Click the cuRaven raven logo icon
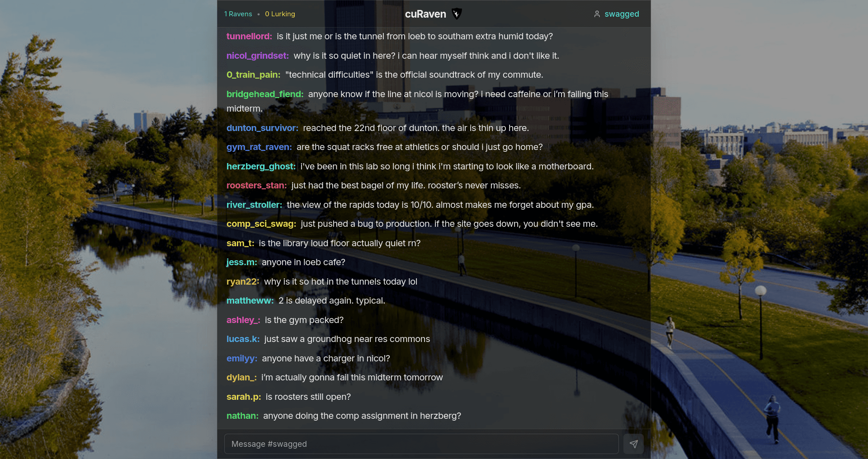Image resolution: width=868 pixels, height=459 pixels. 457,14
